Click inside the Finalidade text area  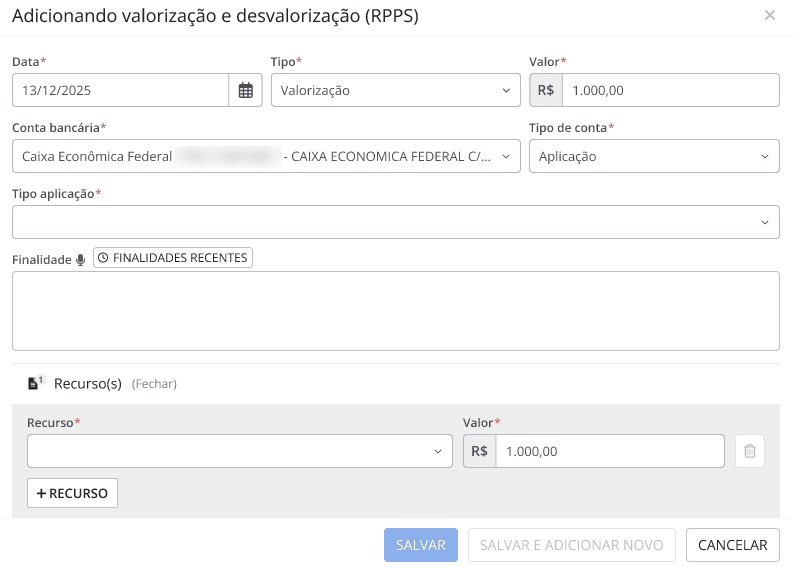tap(395, 311)
